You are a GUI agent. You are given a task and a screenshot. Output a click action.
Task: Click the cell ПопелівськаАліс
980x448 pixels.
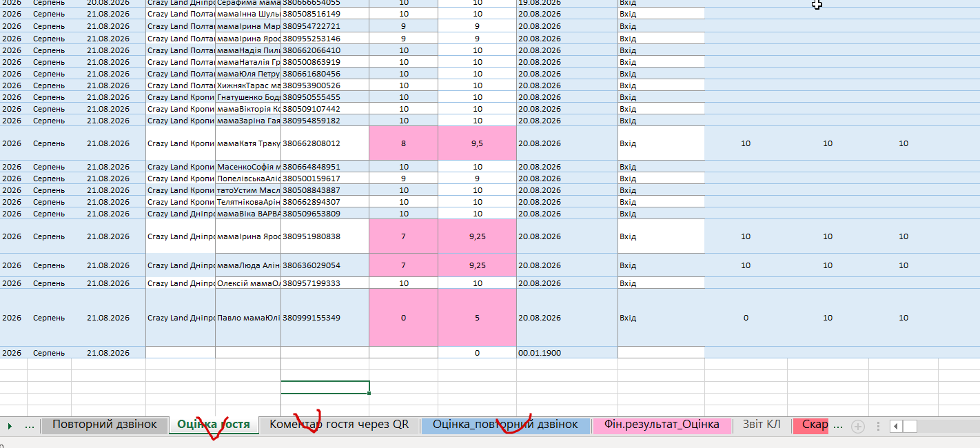point(248,179)
